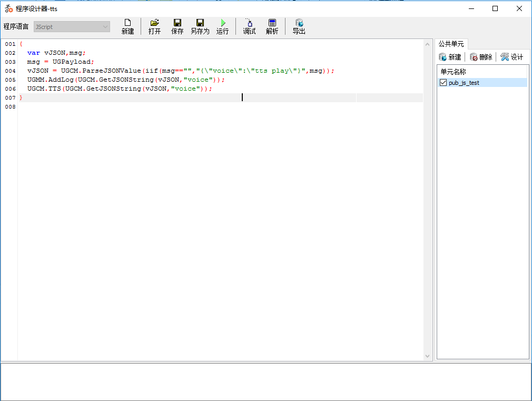Toggle the pub_js_test checkbox
Image resolution: width=532 pixels, height=401 pixels.
[x=443, y=83]
